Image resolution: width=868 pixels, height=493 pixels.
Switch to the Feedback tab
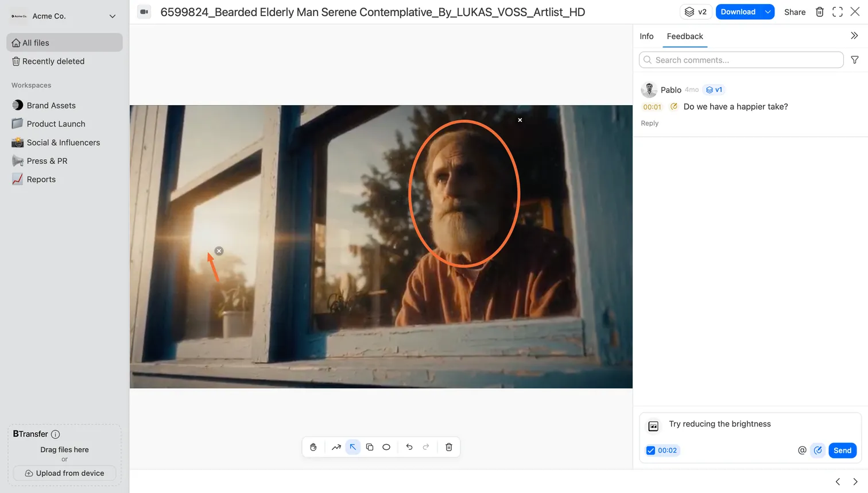pyautogui.click(x=685, y=36)
